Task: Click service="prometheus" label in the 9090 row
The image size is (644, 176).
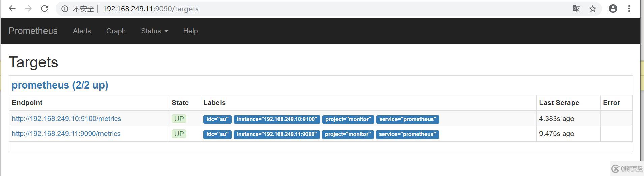Action: 407,134
